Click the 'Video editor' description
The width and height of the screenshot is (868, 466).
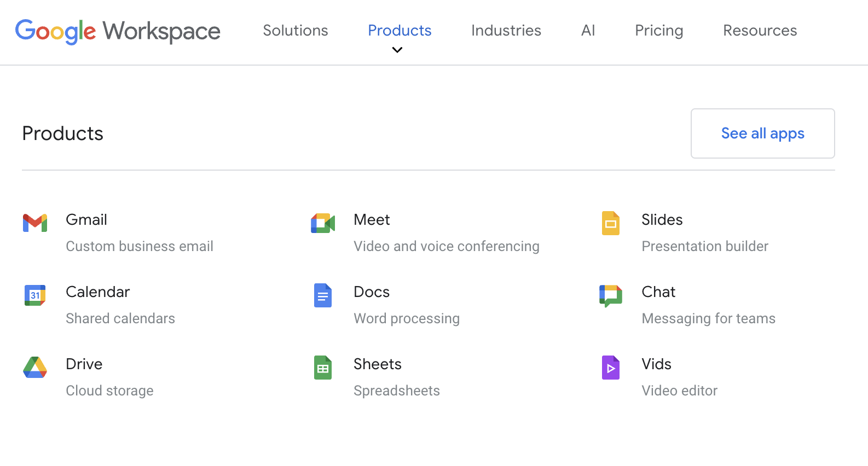pyautogui.click(x=680, y=391)
